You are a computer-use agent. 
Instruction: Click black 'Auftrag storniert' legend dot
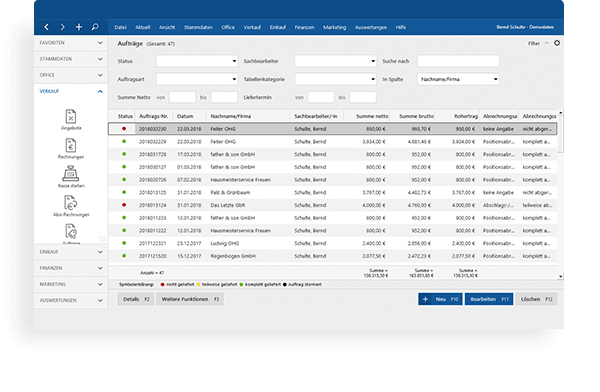[284, 284]
